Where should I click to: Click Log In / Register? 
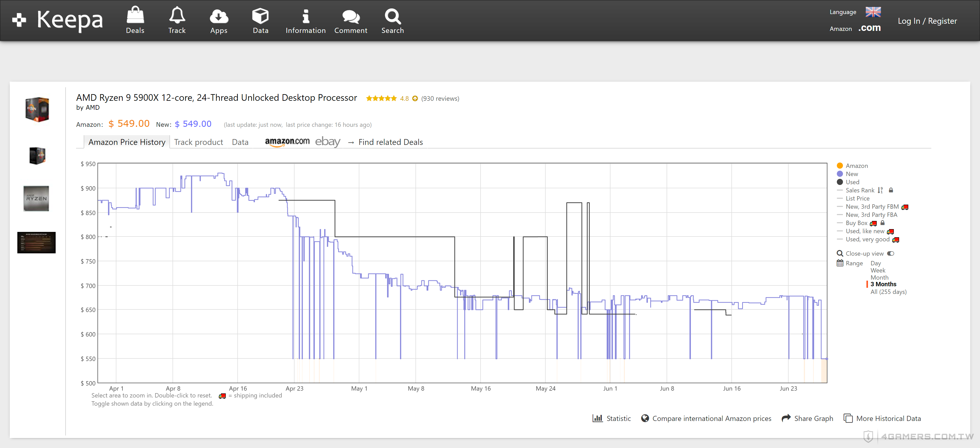tap(927, 21)
